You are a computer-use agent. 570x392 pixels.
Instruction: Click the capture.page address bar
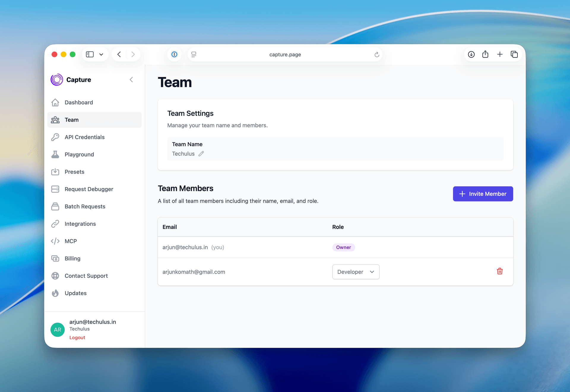(x=285, y=55)
